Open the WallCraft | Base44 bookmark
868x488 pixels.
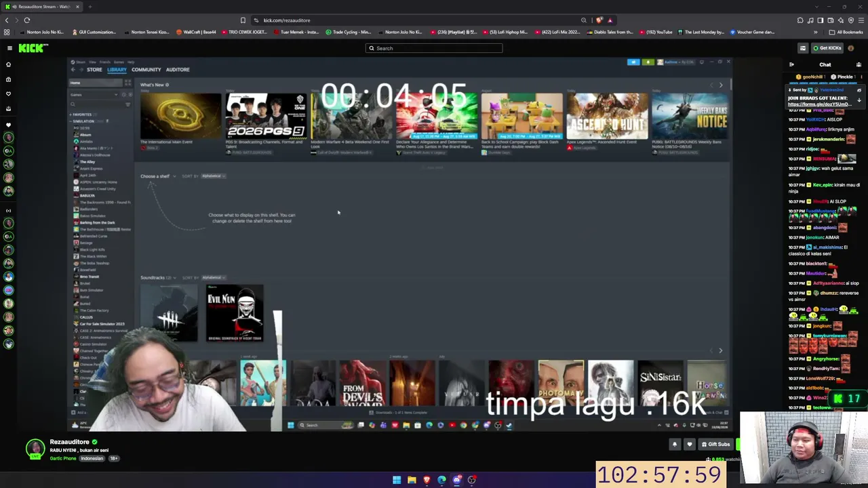tap(196, 32)
